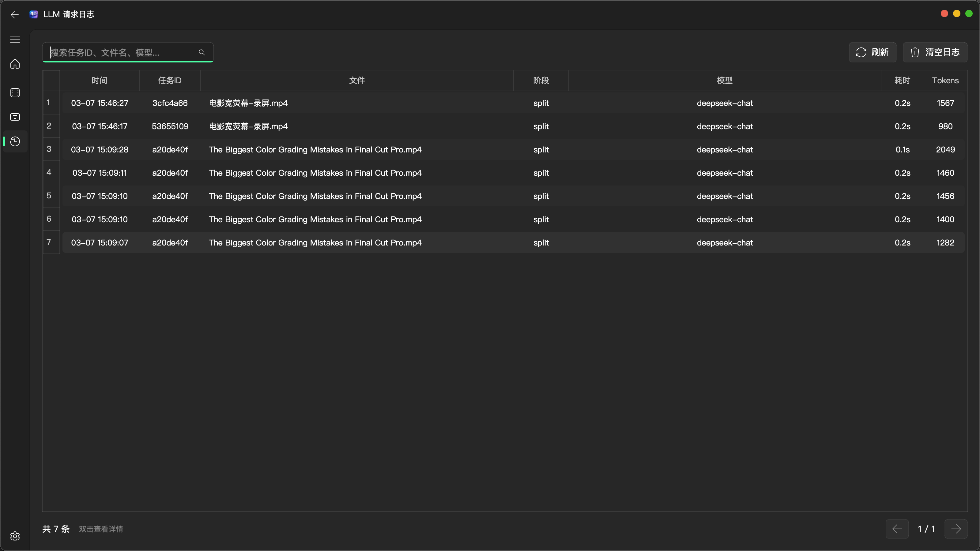Screen dimensions: 980x551
Task: Expand the hamburger sidebar menu
Action: (x=15, y=39)
